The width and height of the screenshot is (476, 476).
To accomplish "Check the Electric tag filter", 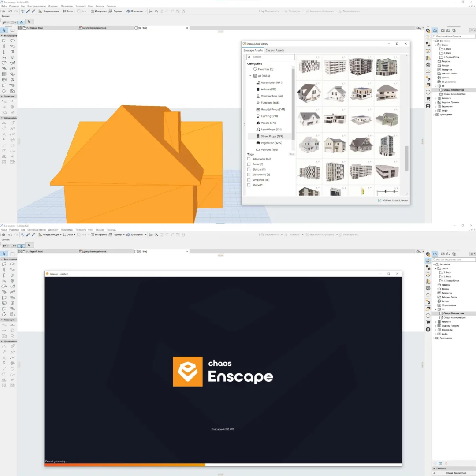I will point(249,170).
